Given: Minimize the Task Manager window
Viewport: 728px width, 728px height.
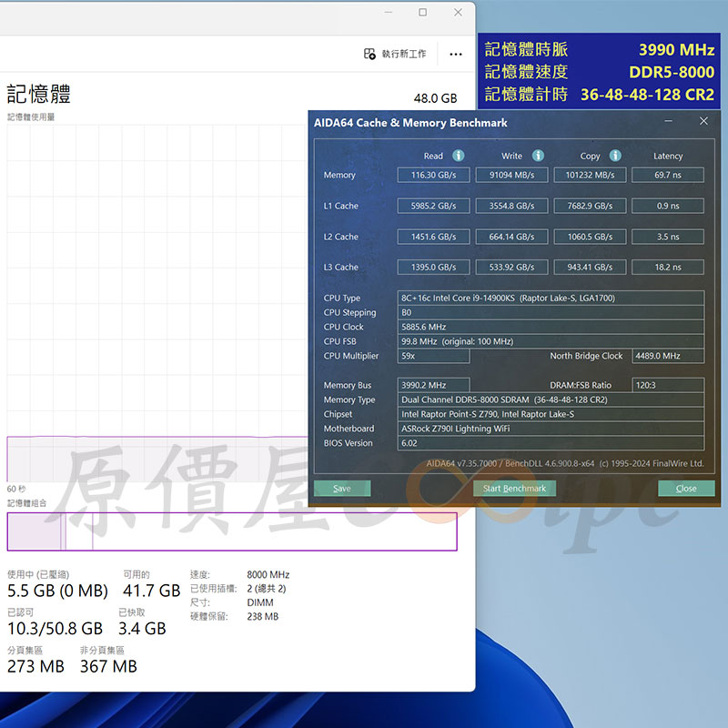Looking at the screenshot, I should click(389, 13).
